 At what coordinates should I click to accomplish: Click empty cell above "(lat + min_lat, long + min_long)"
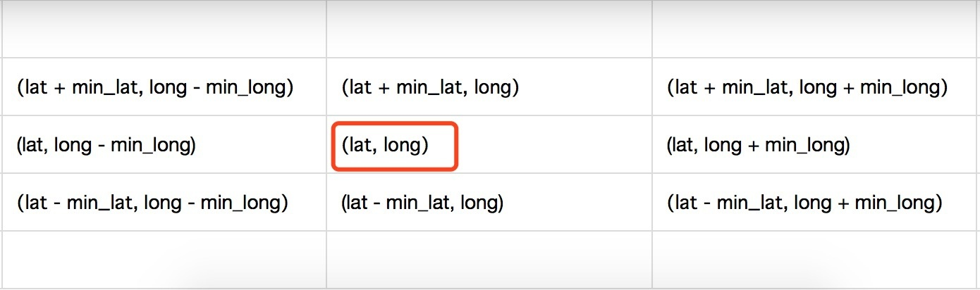click(x=816, y=30)
